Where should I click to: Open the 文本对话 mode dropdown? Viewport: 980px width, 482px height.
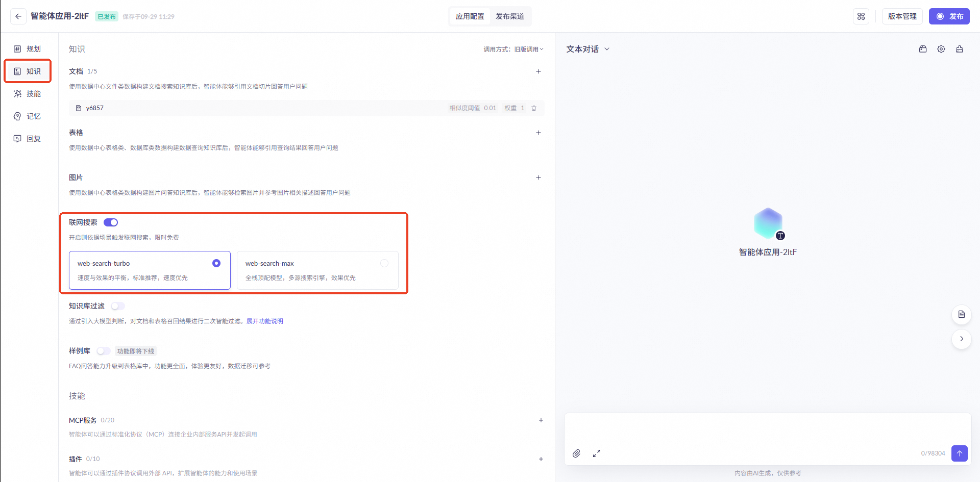[588, 49]
